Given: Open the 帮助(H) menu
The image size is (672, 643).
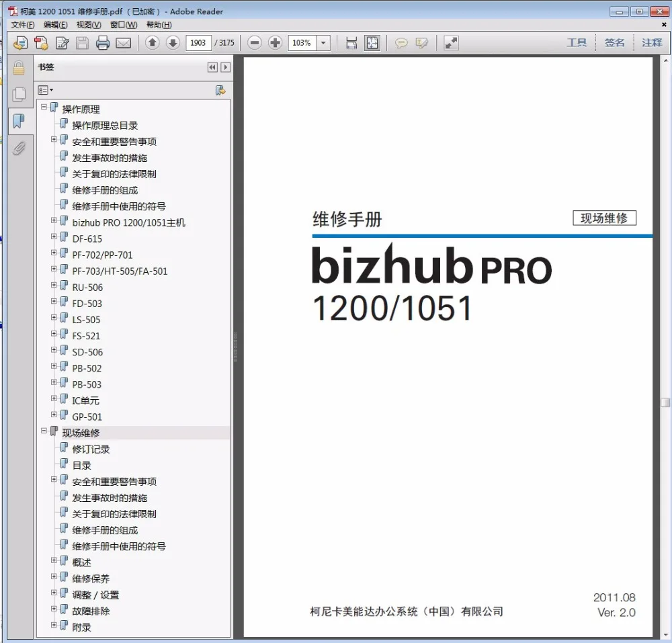Looking at the screenshot, I should tap(159, 25).
